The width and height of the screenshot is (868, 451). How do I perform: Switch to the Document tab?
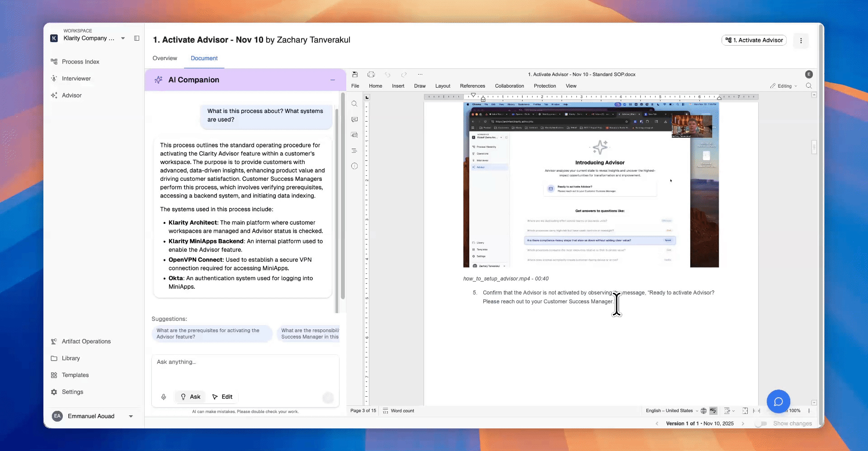[204, 58]
